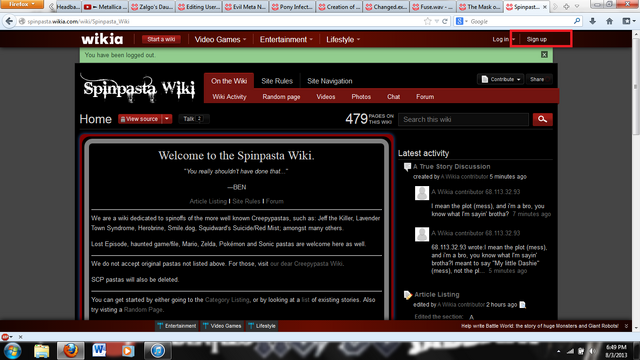Click the Video Games footer toolbar item
The width and height of the screenshot is (640, 360).
point(222,326)
